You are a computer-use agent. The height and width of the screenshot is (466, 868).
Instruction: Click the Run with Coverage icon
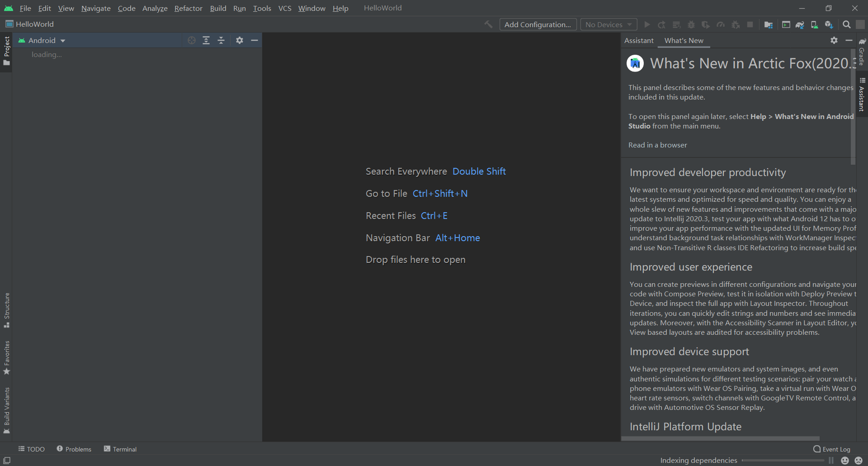click(706, 24)
